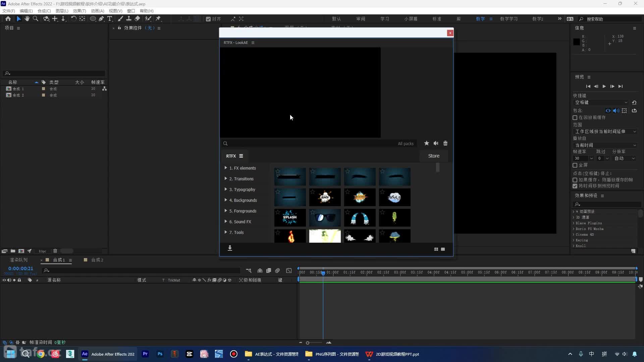644x362 pixels.
Task: Open the 自动 resolution dropdown
Action: coord(624,159)
